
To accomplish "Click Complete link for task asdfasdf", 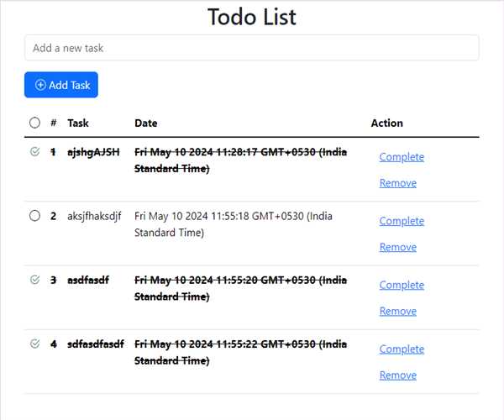I will coord(402,285).
